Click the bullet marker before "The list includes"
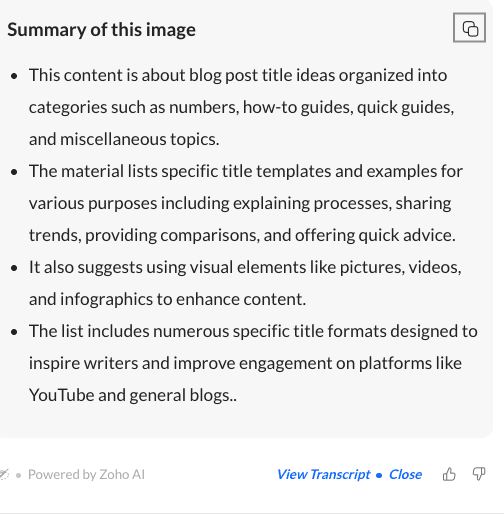This screenshot has width=504, height=514. click(14, 332)
